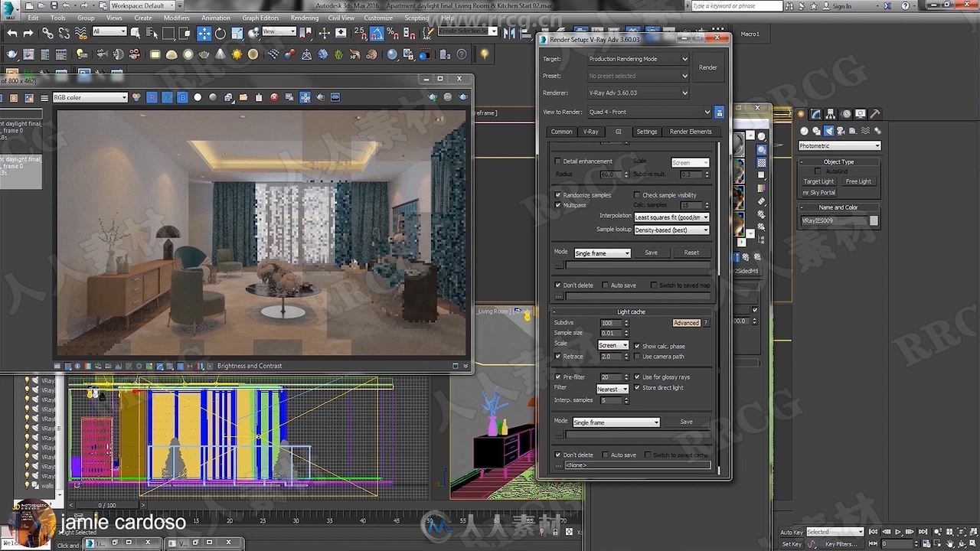980x551 pixels.
Task: Open the Rendering menu
Action: pyautogui.click(x=305, y=18)
